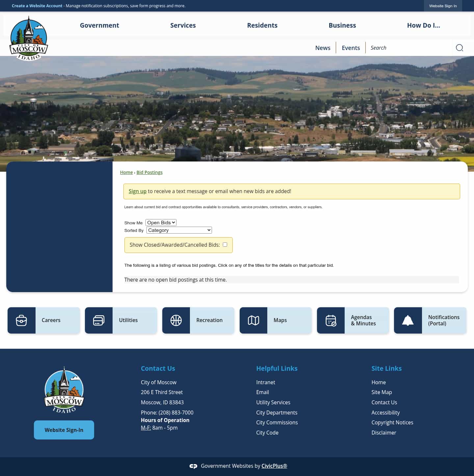
Task: Go to the Events page
Action: point(351,48)
